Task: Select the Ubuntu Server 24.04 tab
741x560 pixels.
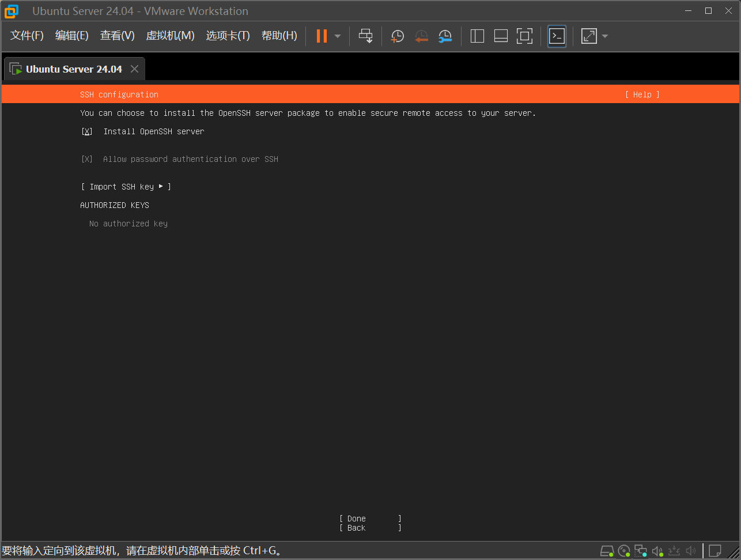Action: (74, 69)
